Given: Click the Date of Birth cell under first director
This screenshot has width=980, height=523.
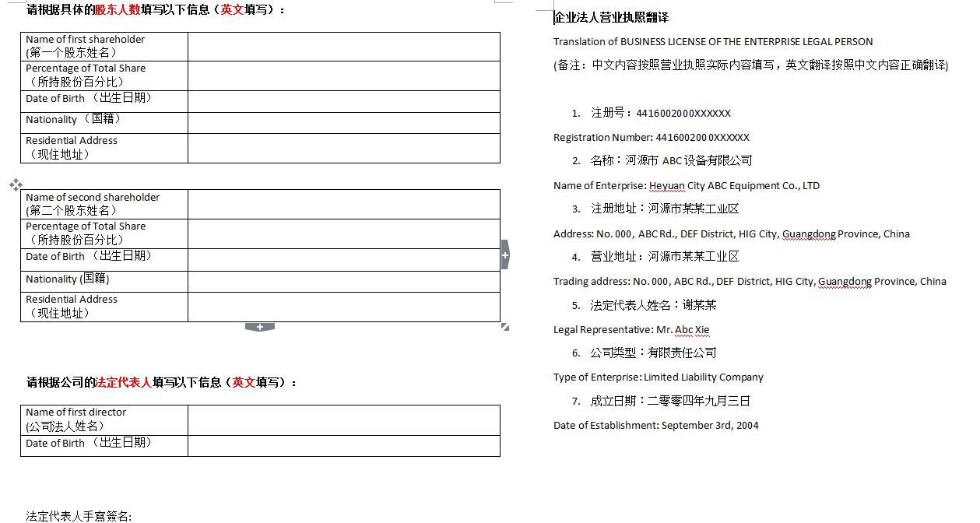Looking at the screenshot, I should pyautogui.click(x=342, y=444).
